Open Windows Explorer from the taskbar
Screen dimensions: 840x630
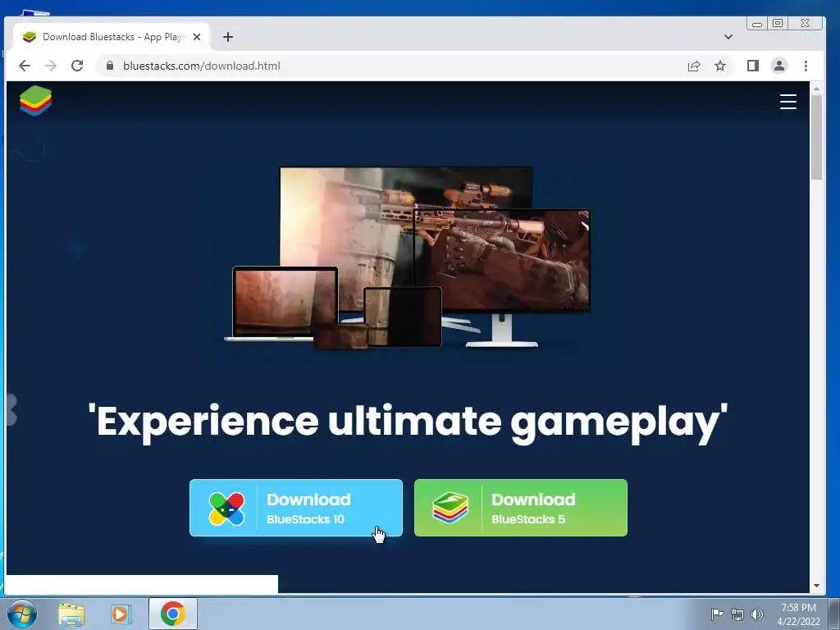tap(71, 614)
